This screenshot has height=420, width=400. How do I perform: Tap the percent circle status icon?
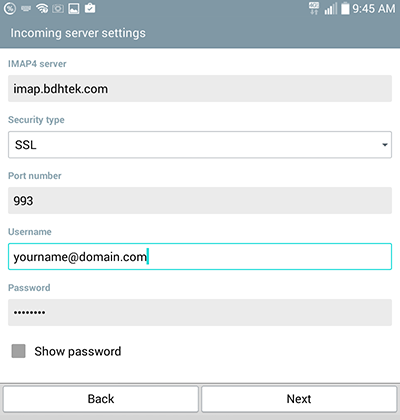point(10,9)
